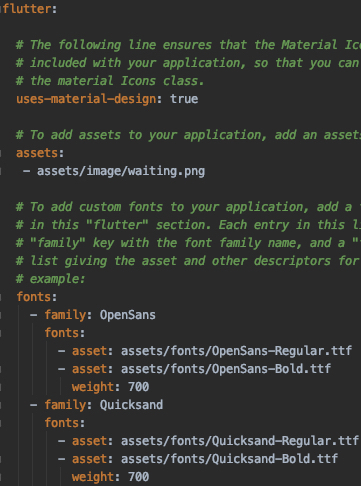Click the "asset" key before Quicksand-Bold.ttf
Screen dimensions: 361x486
[x=89, y=459]
